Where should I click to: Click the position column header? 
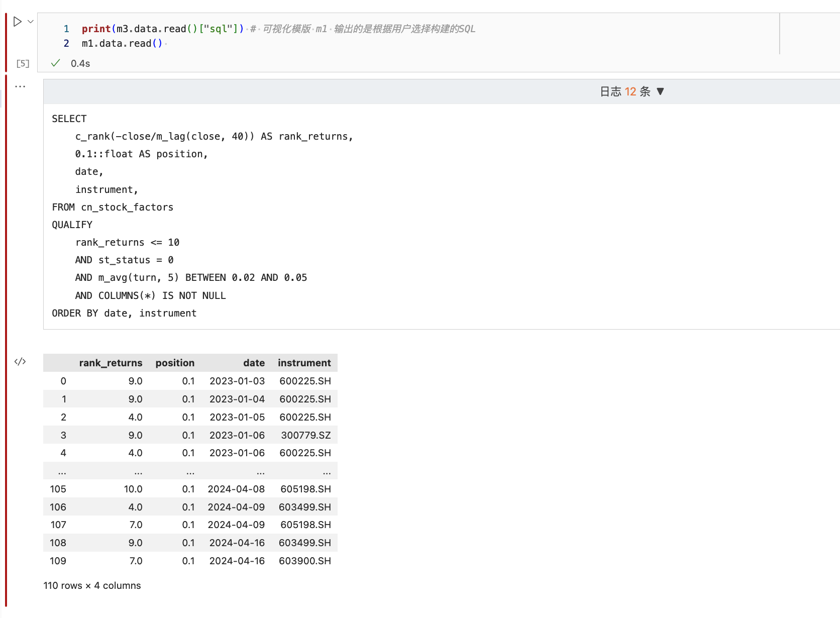175,363
